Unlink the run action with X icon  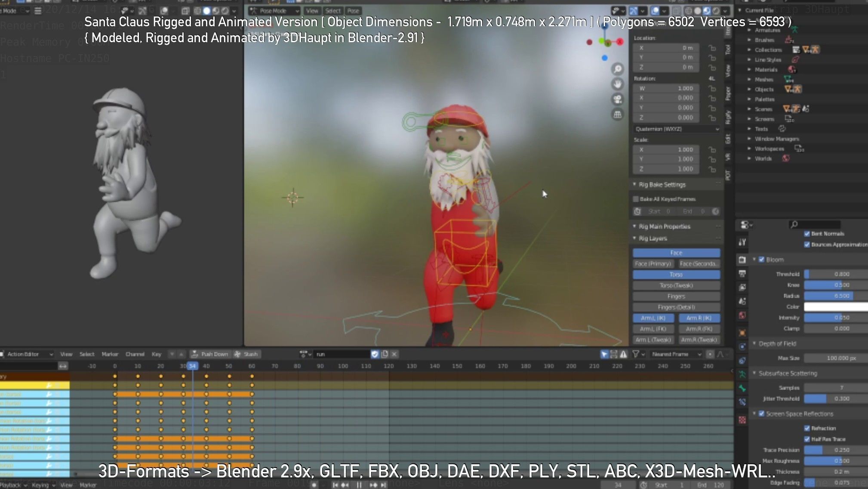tap(394, 354)
